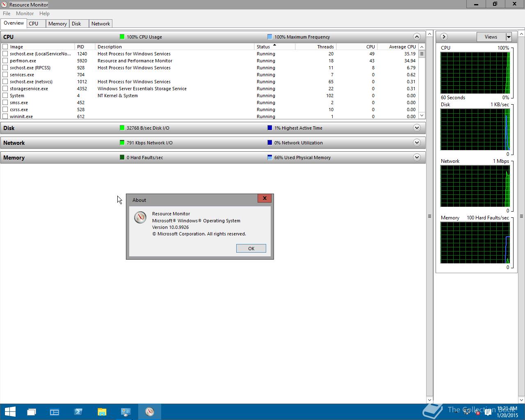Viewport: 525px width, 420px height.
Task: Check the svchost.exe (RPCSS) checkbox
Action: (x=5, y=68)
